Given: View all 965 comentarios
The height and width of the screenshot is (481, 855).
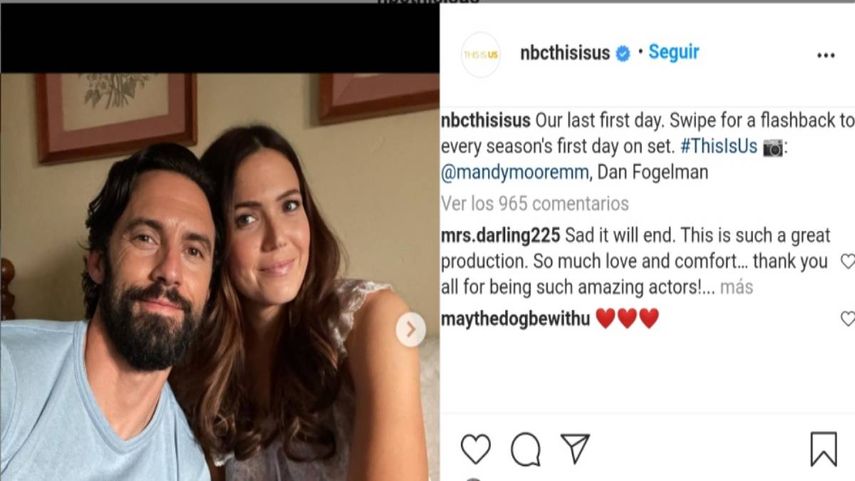Looking at the screenshot, I should tap(535, 203).
